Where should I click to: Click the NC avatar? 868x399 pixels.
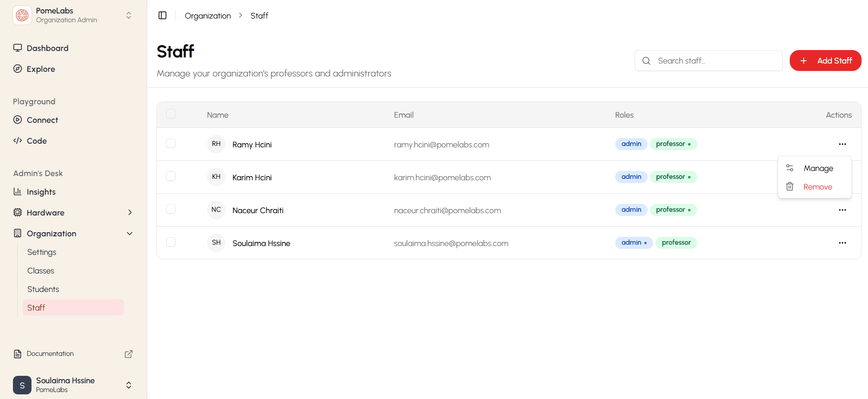(216, 210)
